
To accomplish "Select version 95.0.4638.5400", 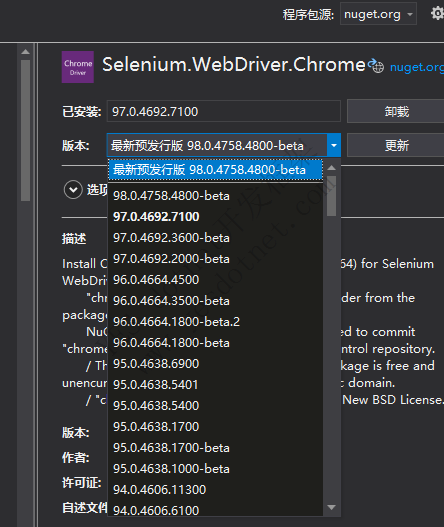I will pos(215,406).
